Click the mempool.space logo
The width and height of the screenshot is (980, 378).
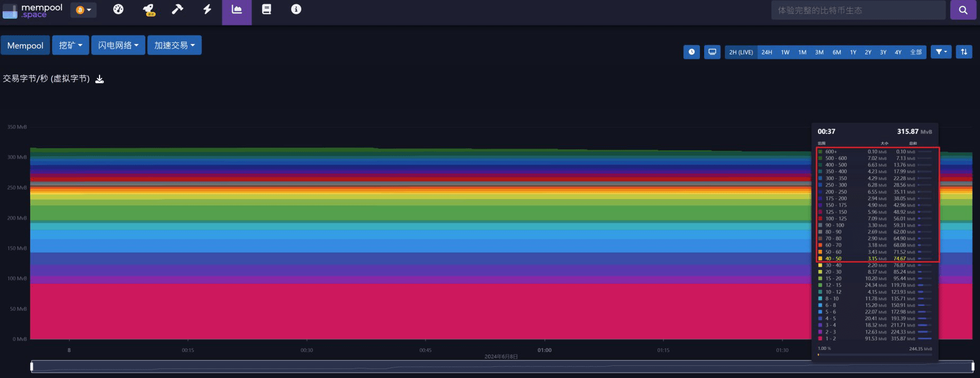[33, 11]
